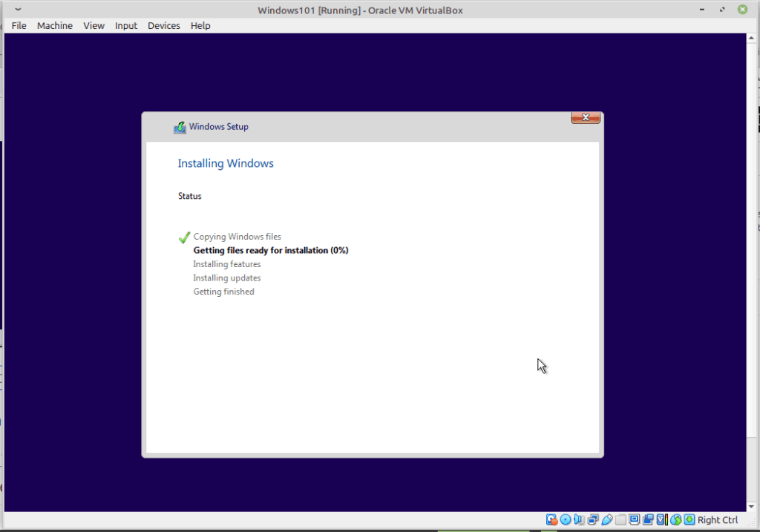Click the Right Ctrl host key label

718,520
